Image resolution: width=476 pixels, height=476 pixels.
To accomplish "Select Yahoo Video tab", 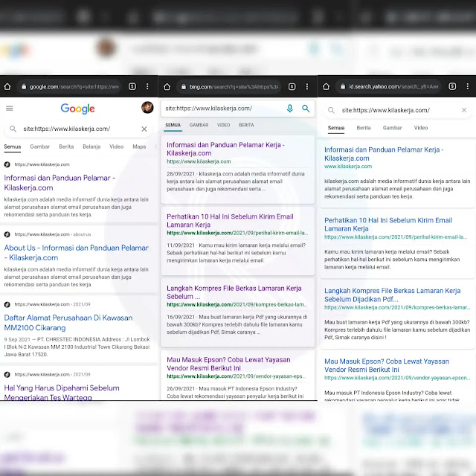I will (x=421, y=128).
